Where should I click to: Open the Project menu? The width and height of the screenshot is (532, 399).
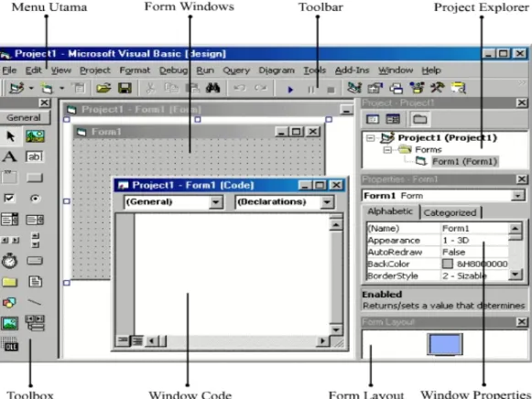(95, 70)
